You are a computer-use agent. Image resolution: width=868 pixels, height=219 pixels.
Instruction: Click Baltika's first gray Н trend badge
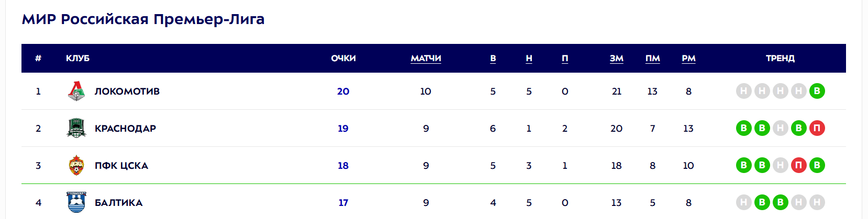click(744, 202)
